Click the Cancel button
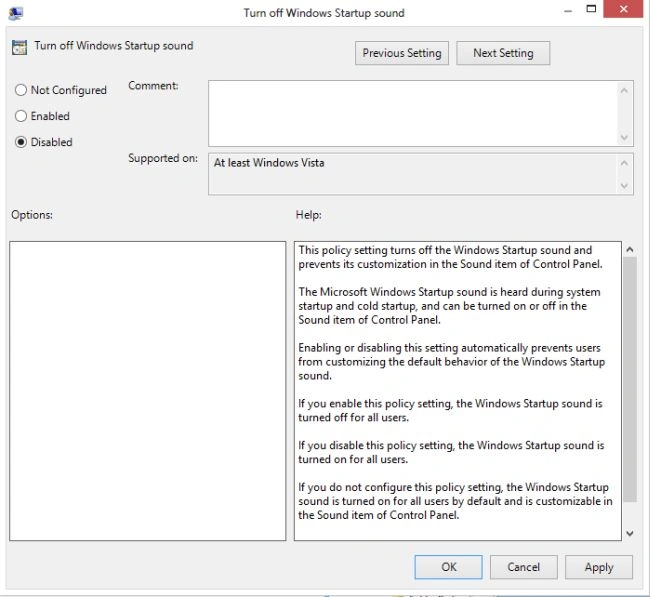Viewport: 650px width, 597px height. point(524,567)
